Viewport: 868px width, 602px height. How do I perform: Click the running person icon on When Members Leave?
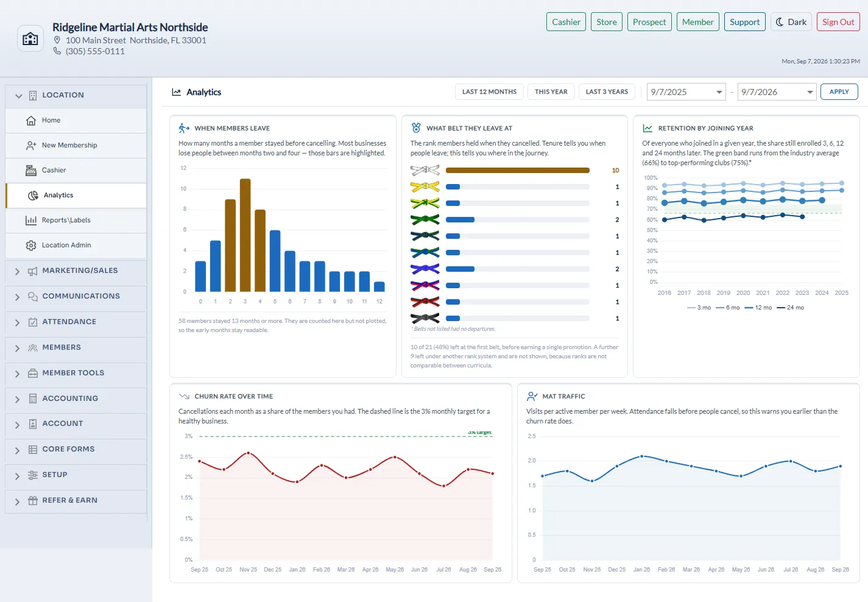coord(184,128)
